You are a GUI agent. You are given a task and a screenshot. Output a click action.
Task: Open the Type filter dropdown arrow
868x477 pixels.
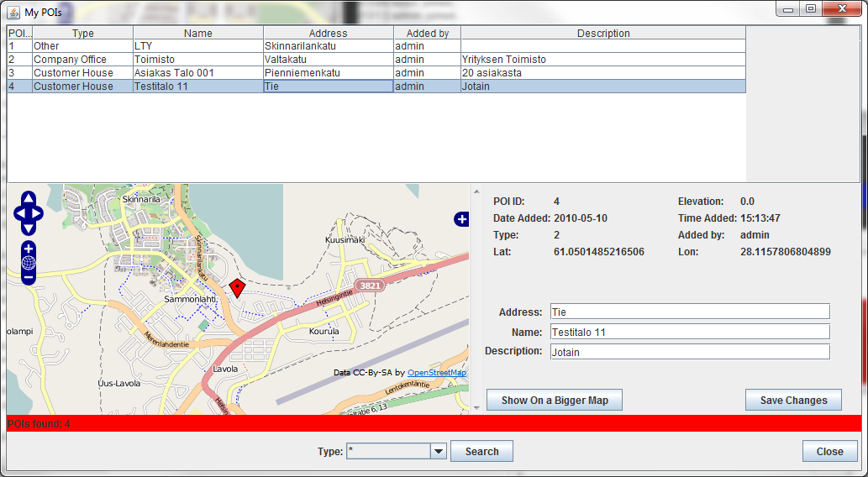coord(439,451)
